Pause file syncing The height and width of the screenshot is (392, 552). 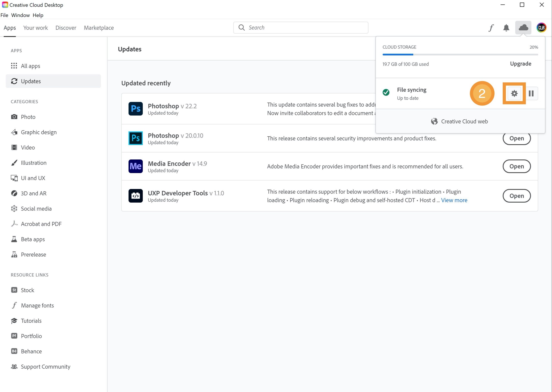[x=531, y=93]
